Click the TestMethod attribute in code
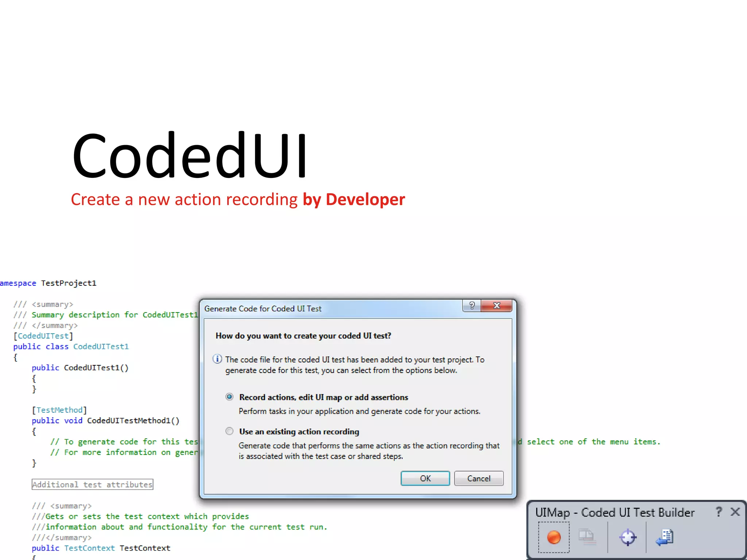 59,410
